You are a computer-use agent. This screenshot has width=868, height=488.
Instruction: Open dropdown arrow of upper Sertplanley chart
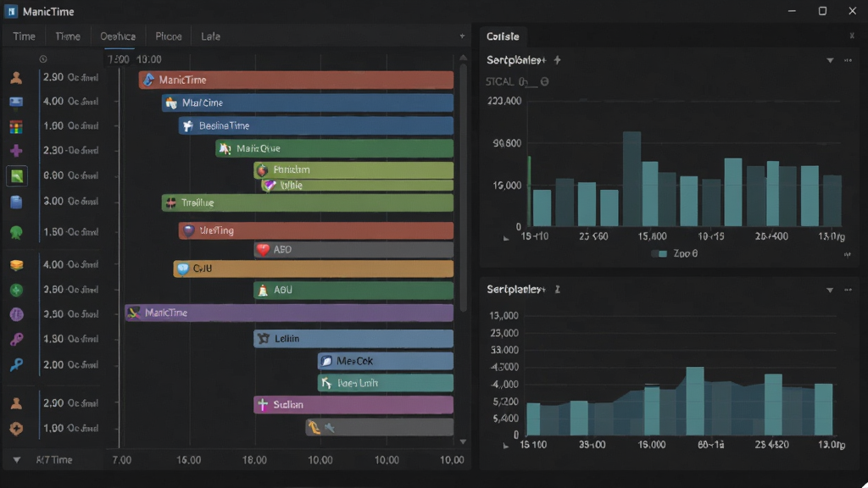click(830, 60)
